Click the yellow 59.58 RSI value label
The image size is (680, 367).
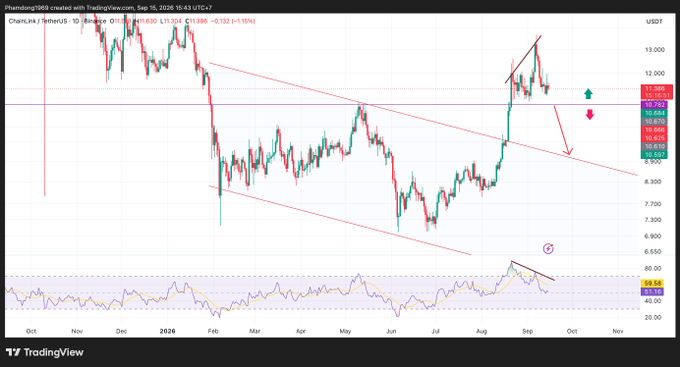[652, 284]
